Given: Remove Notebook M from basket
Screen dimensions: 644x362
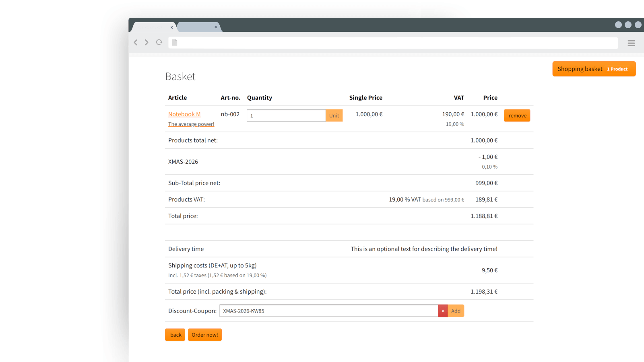Looking at the screenshot, I should pyautogui.click(x=517, y=116).
